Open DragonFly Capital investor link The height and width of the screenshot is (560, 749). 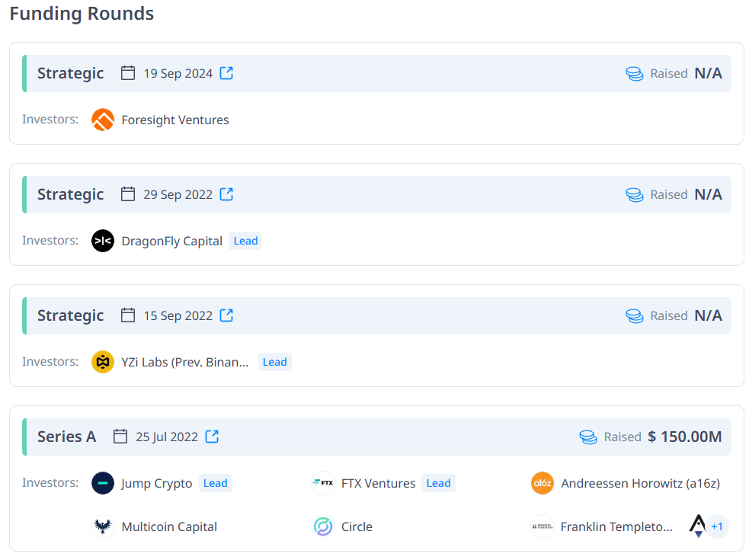pyautogui.click(x=172, y=241)
